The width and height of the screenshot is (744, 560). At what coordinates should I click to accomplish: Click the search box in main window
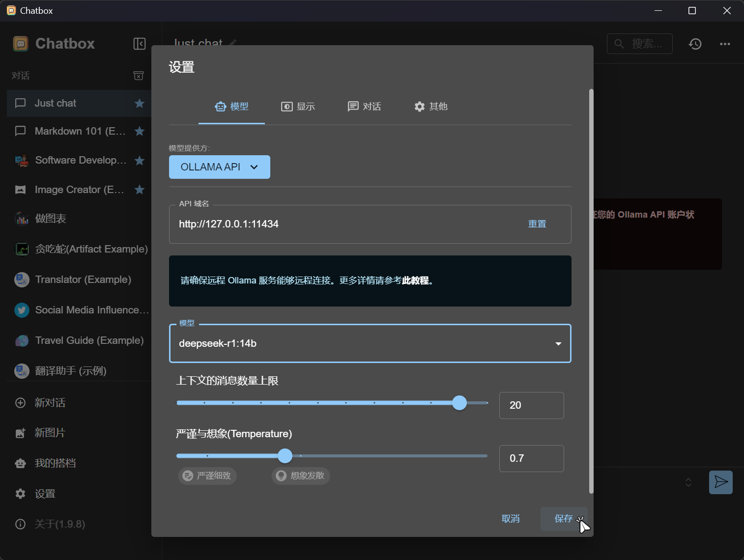[640, 44]
